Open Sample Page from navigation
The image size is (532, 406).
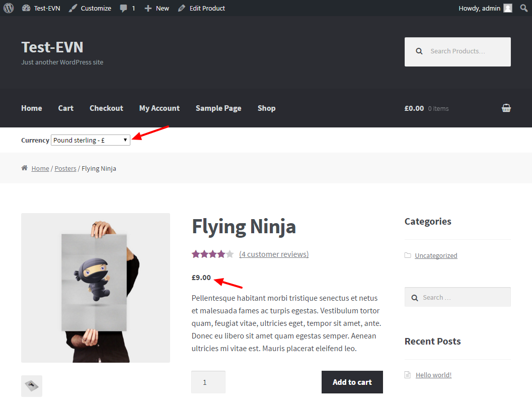tap(218, 108)
